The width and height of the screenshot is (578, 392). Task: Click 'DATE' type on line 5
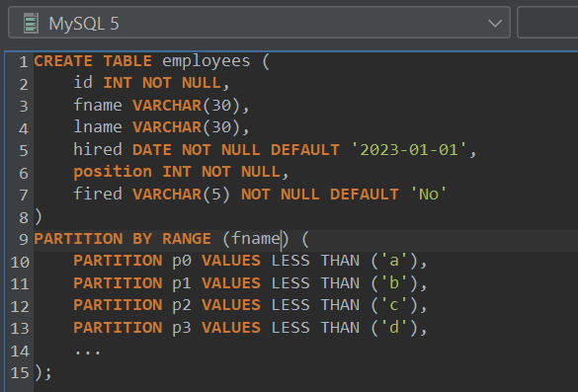pos(152,150)
